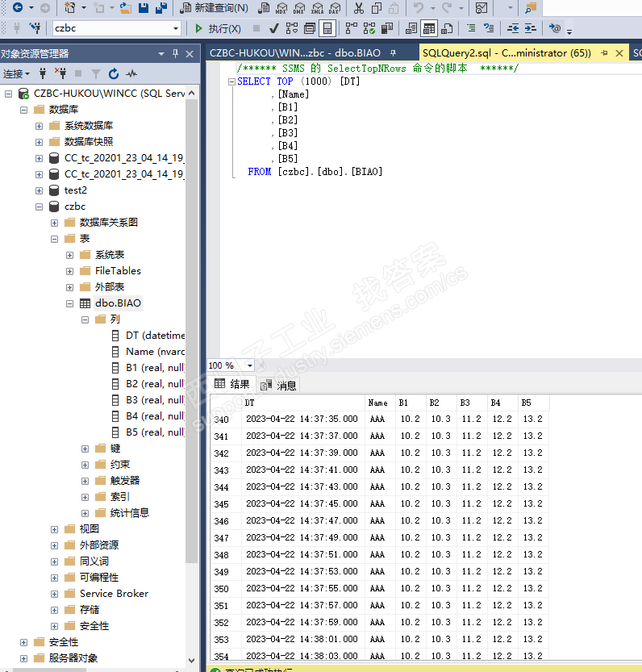
Task: Switch to the 消息 messages tab
Action: click(x=278, y=386)
